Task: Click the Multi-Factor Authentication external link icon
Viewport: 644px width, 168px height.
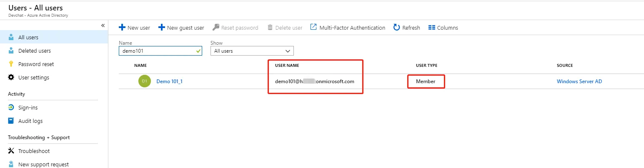Action: 313,27
